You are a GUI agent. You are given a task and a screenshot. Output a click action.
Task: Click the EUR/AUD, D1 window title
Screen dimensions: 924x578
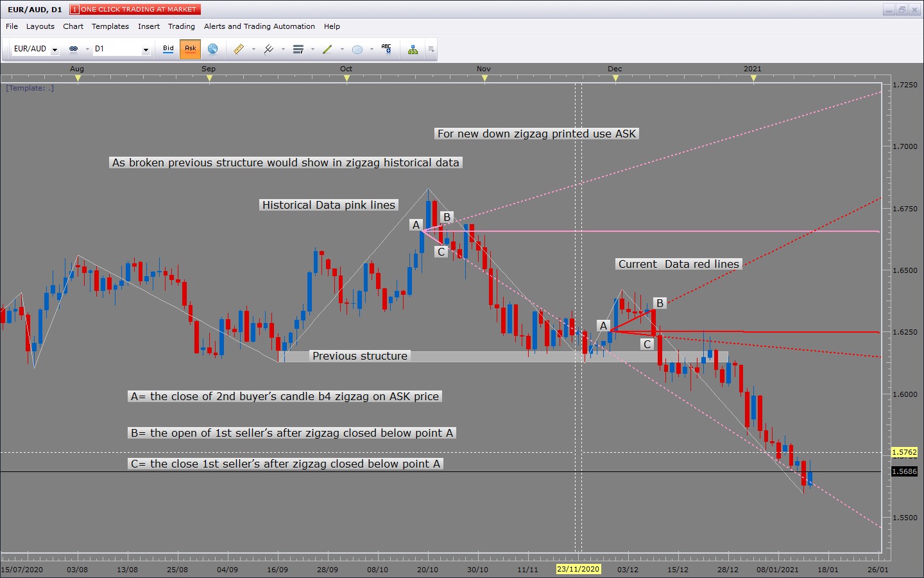click(35, 10)
